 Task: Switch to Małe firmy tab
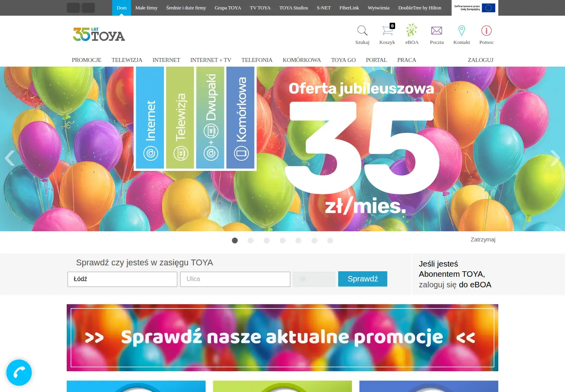[146, 8]
